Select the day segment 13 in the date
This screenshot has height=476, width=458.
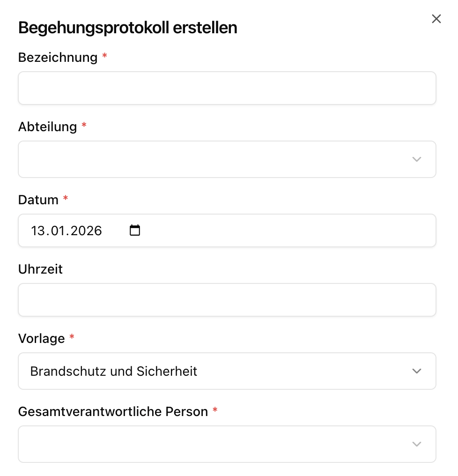click(37, 231)
